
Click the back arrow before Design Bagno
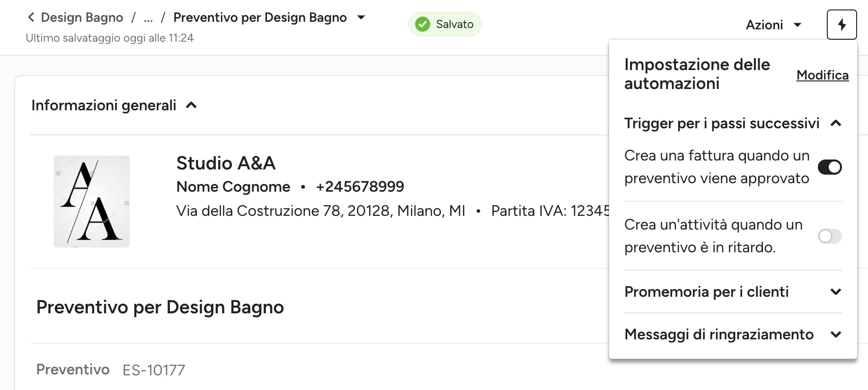tap(31, 18)
